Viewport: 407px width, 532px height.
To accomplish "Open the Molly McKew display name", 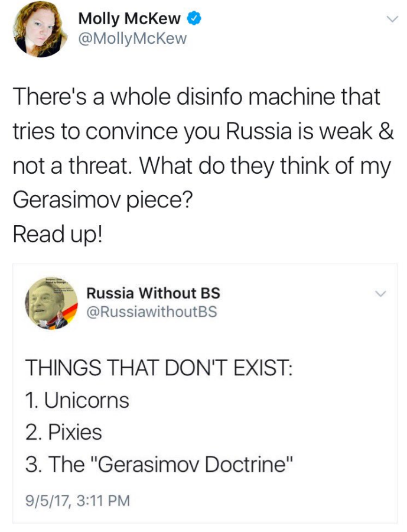I will [x=129, y=18].
